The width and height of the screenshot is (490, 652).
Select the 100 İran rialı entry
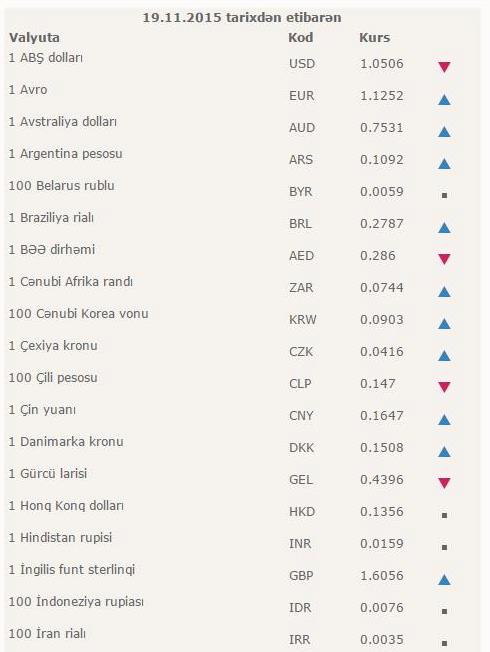point(47,633)
